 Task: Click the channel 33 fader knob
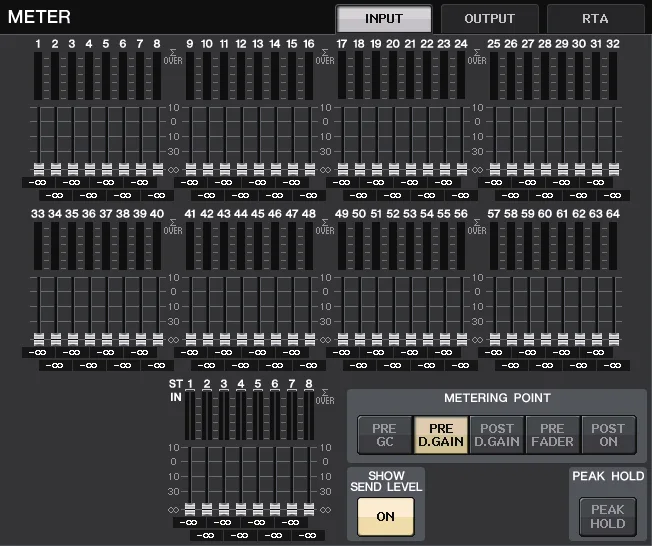(39, 340)
